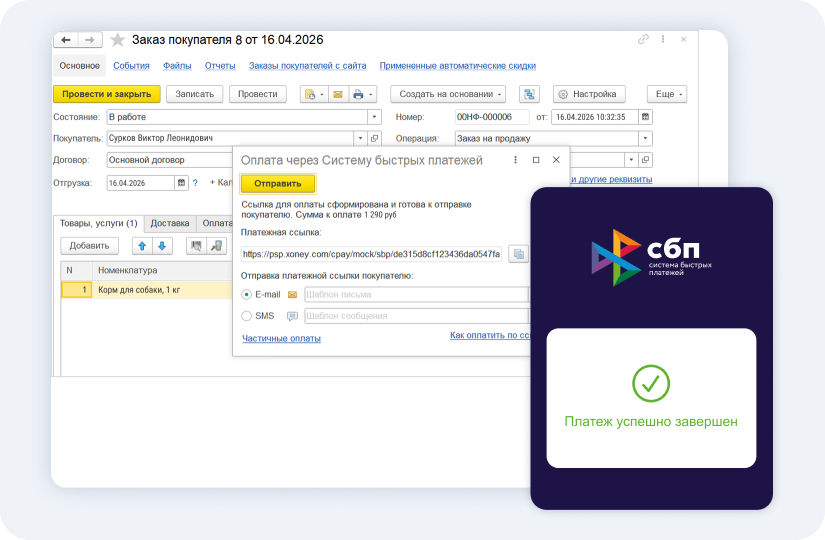Open the structure icon beside Создать на основании
The width and height of the screenshot is (825, 540).
529,94
